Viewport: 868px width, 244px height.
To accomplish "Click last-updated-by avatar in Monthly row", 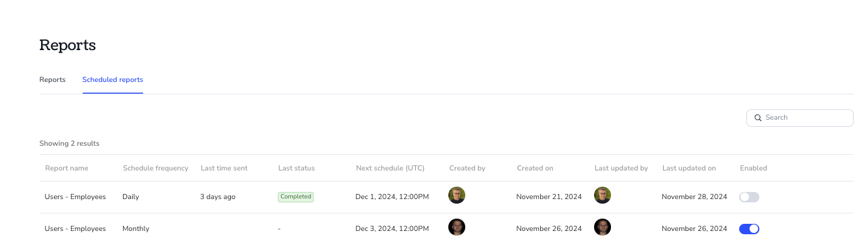I will (603, 227).
